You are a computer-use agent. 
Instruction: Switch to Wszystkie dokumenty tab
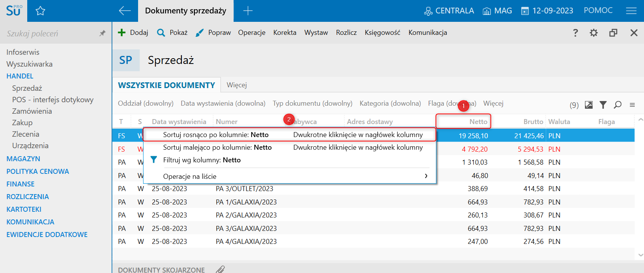166,85
